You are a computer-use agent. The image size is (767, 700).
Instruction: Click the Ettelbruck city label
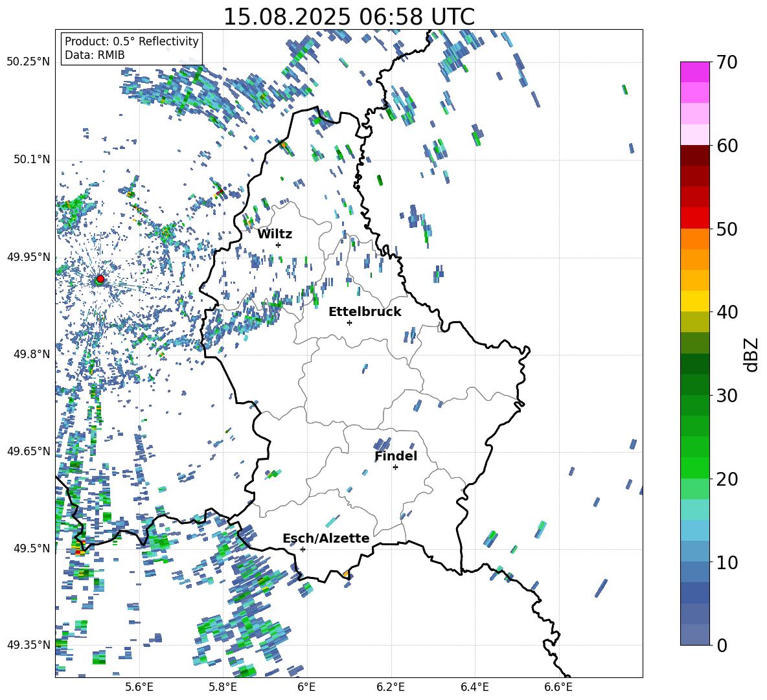click(x=365, y=312)
